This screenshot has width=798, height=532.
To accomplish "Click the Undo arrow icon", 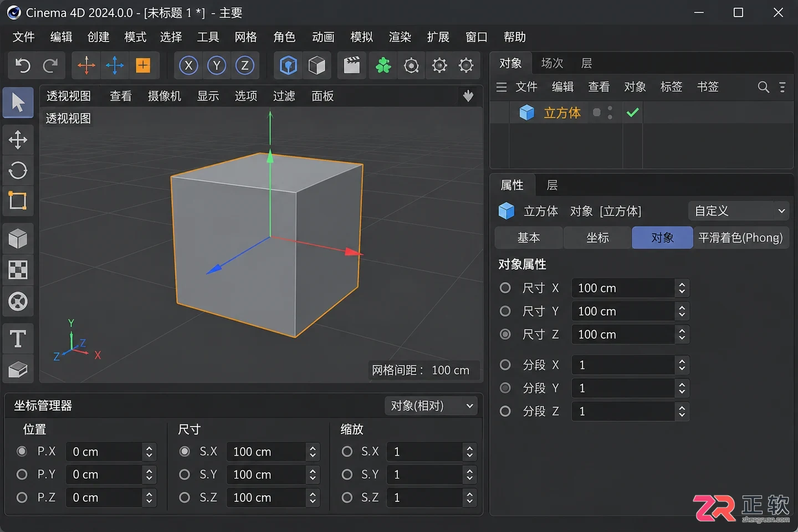I will coord(23,66).
